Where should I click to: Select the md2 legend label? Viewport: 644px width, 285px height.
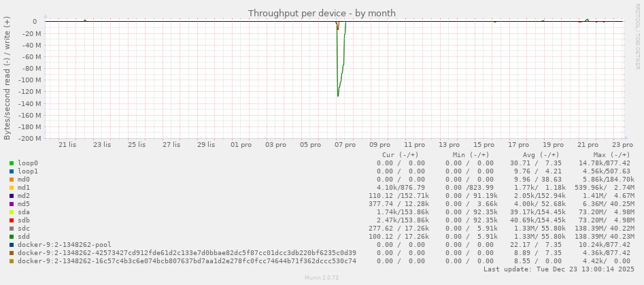24,196
